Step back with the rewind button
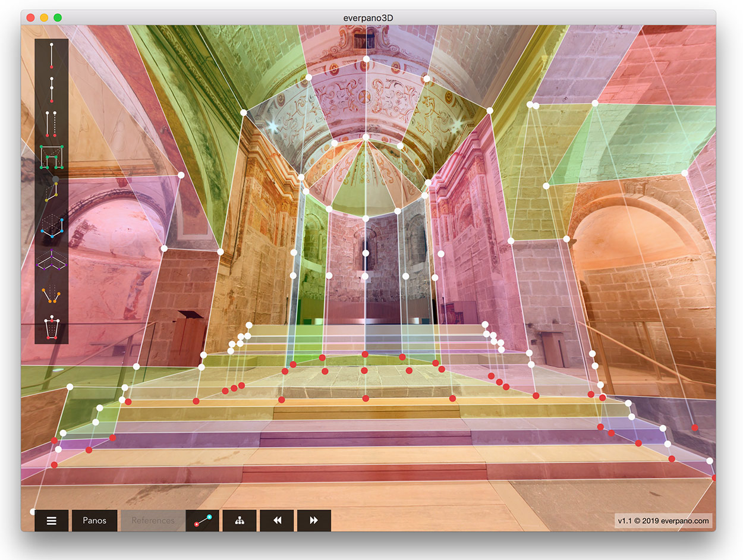Viewport: 743px width, 560px height. pyautogui.click(x=277, y=521)
